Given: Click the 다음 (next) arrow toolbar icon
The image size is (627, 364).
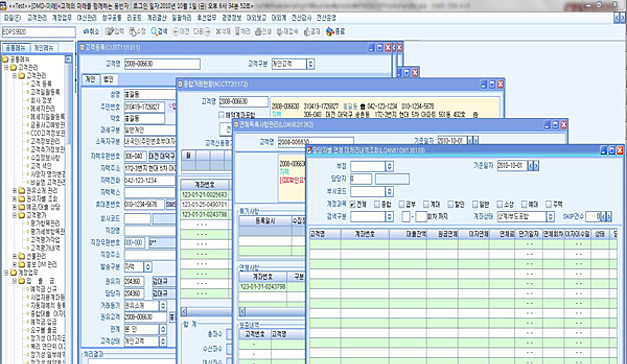Looking at the screenshot, I should [x=208, y=31].
